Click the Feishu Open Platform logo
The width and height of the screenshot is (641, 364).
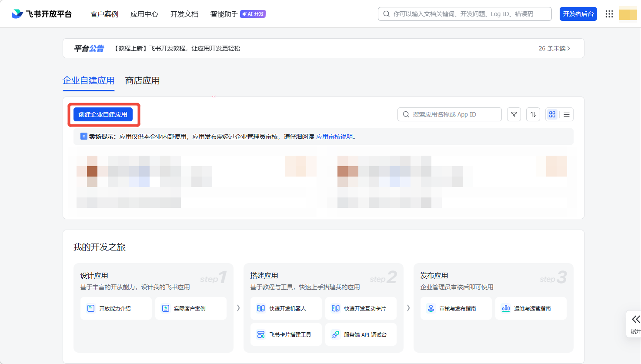[42, 14]
